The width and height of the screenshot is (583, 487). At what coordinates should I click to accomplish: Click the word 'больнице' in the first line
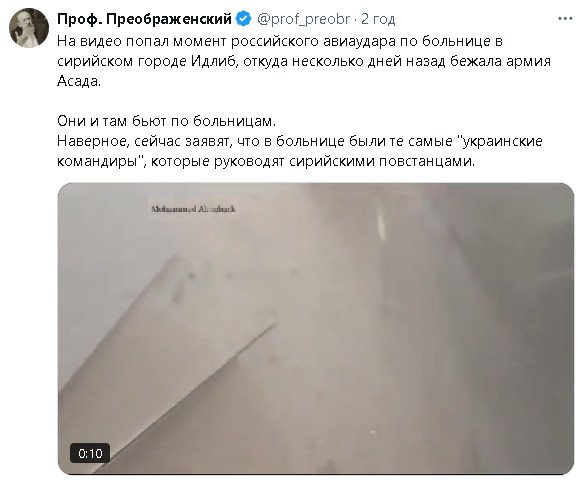click(456, 41)
